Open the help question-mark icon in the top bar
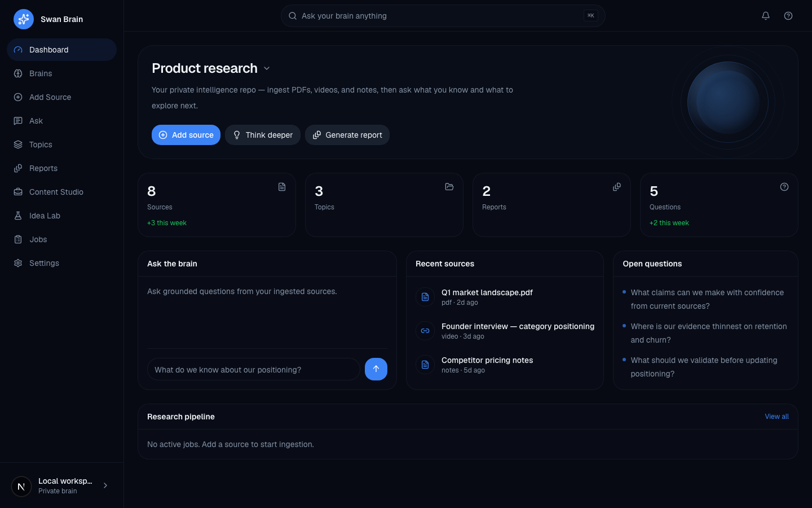The height and width of the screenshot is (508, 812). coord(788,16)
